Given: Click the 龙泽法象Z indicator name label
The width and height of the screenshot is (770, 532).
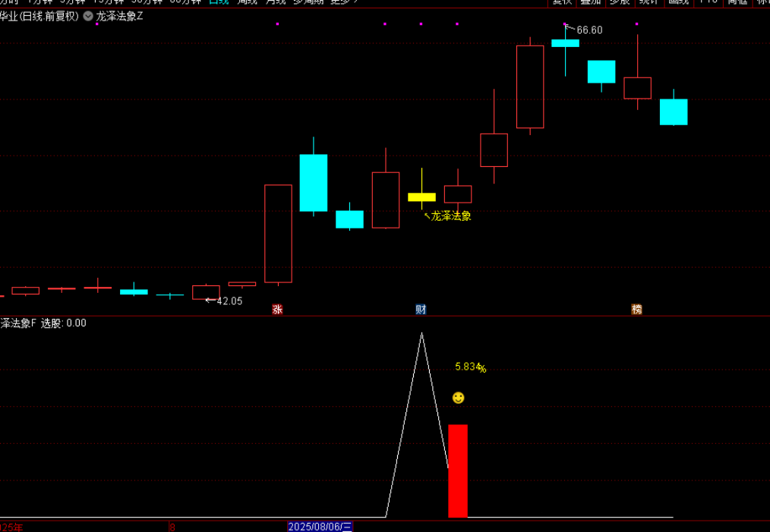Looking at the screenshot, I should click(119, 16).
